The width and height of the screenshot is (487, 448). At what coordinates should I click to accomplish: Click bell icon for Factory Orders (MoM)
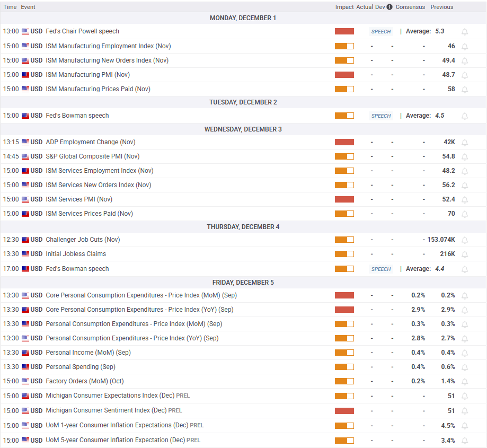click(465, 382)
